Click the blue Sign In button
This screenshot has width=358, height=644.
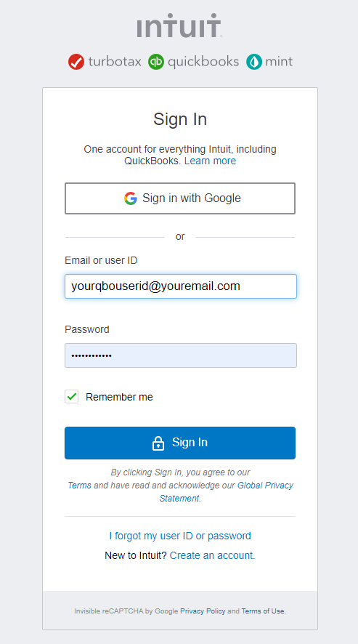[x=180, y=443]
